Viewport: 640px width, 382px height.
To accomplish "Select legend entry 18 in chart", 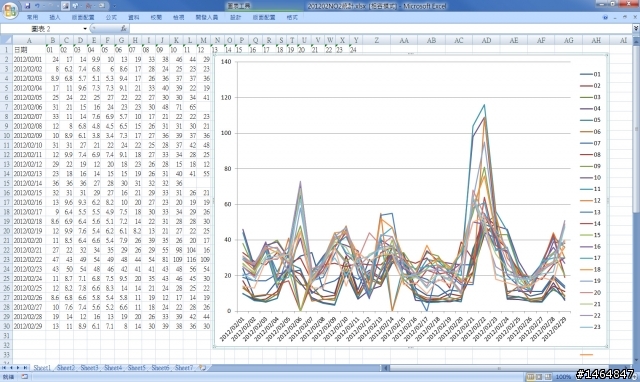I will (590, 269).
